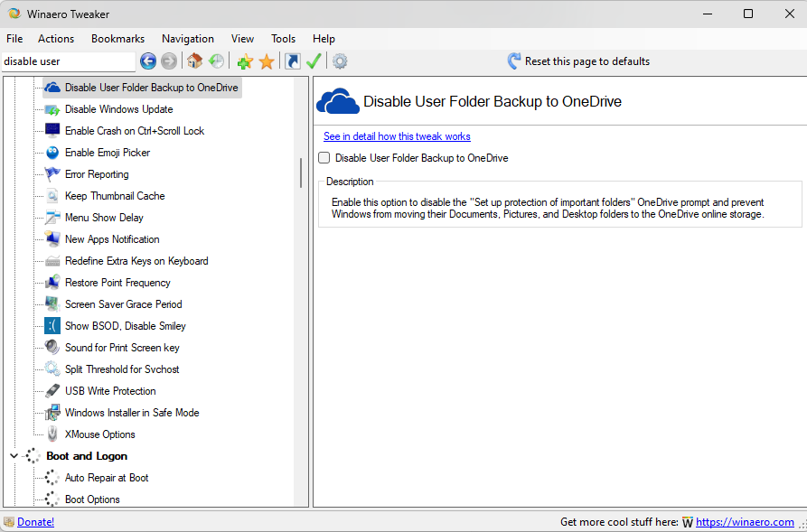Screen dimensions: 807x532
Task: Click the Back navigation arrow
Action: (148, 61)
